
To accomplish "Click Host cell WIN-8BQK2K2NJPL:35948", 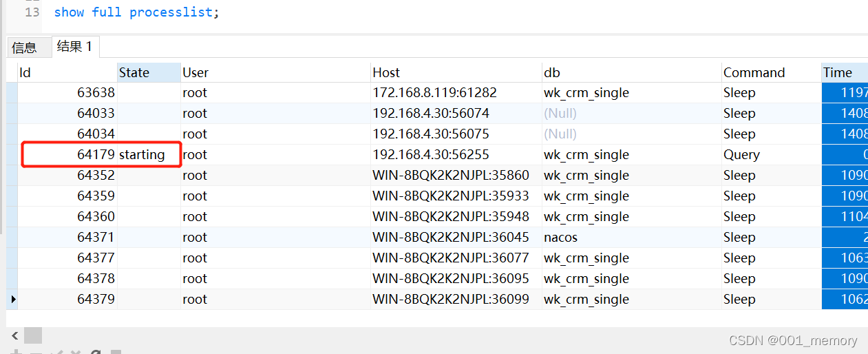I will [456, 216].
